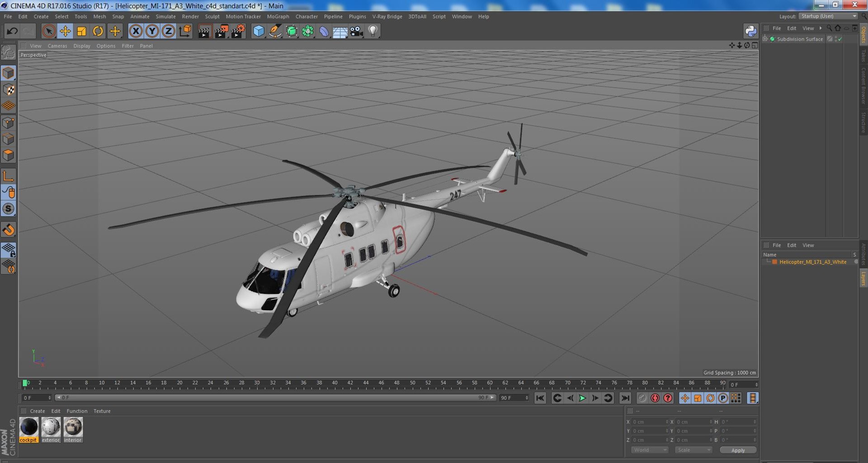The image size is (868, 463).
Task: Switch to Polygons mode
Action: (x=9, y=155)
